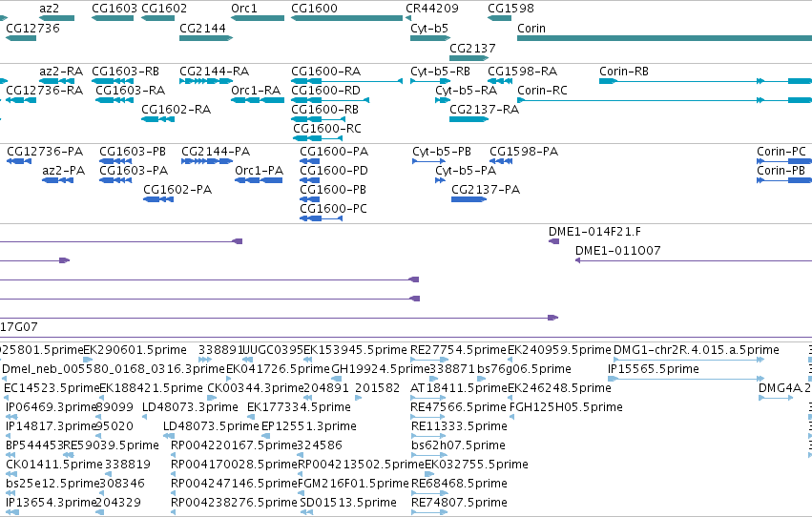Select protein CG1598-PA
Viewport: 812px width, 517px height.
tap(501, 161)
